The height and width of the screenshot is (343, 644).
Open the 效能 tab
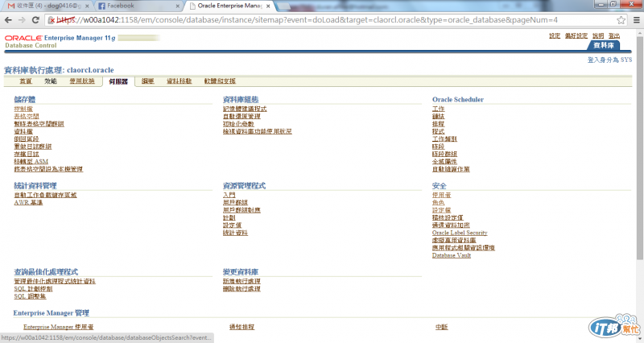(51, 81)
